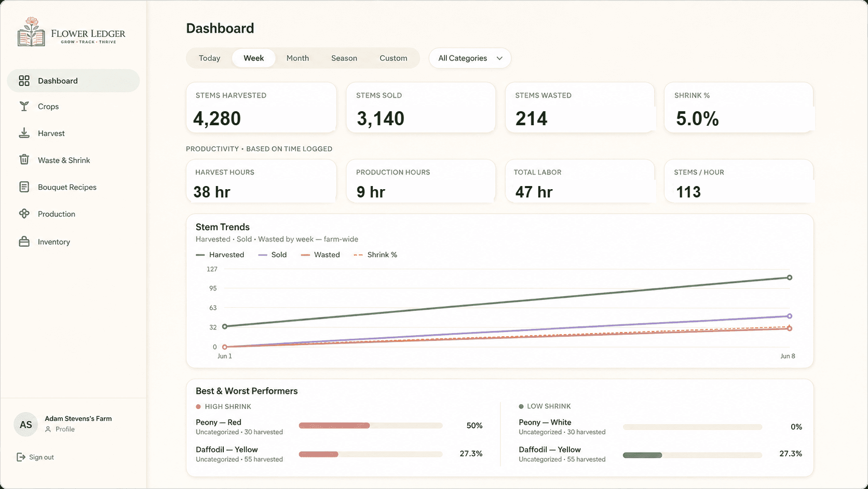Screen dimensions: 868x489
Task: Toggle the Wasted legend series
Action: pyautogui.click(x=320, y=255)
